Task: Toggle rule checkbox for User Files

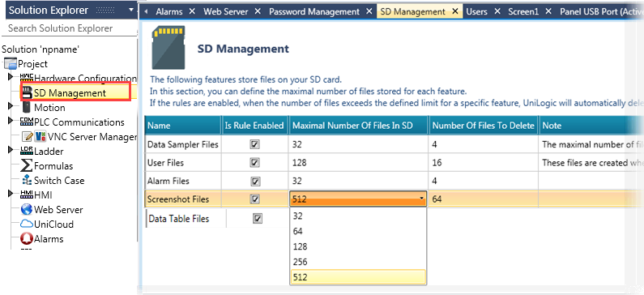Action: pos(255,163)
